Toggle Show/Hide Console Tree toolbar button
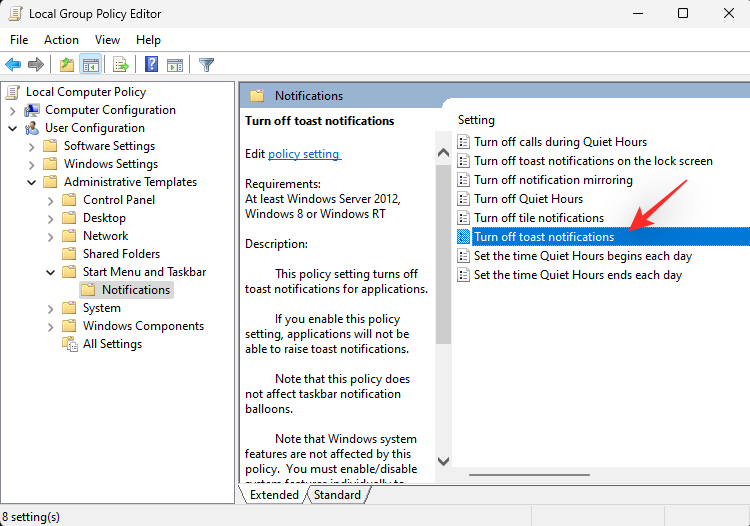 pos(90,65)
